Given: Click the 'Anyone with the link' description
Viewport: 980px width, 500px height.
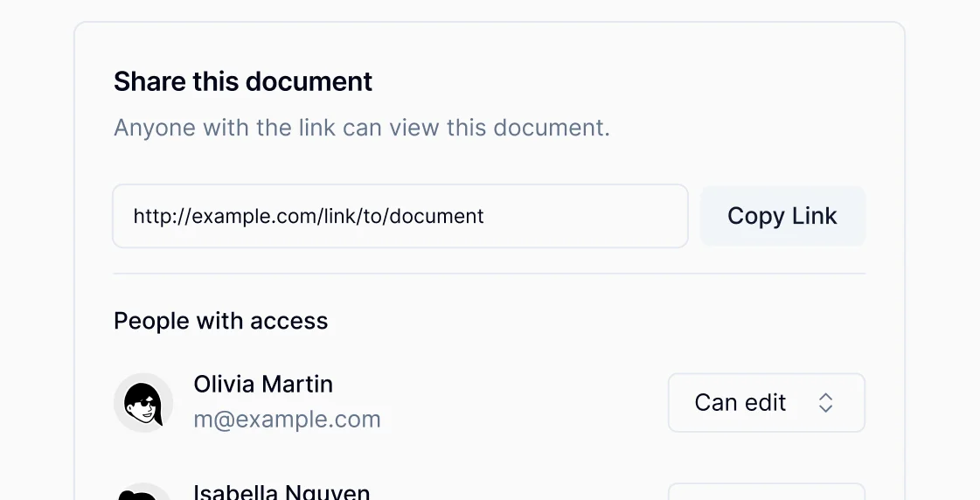Looking at the screenshot, I should point(362,128).
